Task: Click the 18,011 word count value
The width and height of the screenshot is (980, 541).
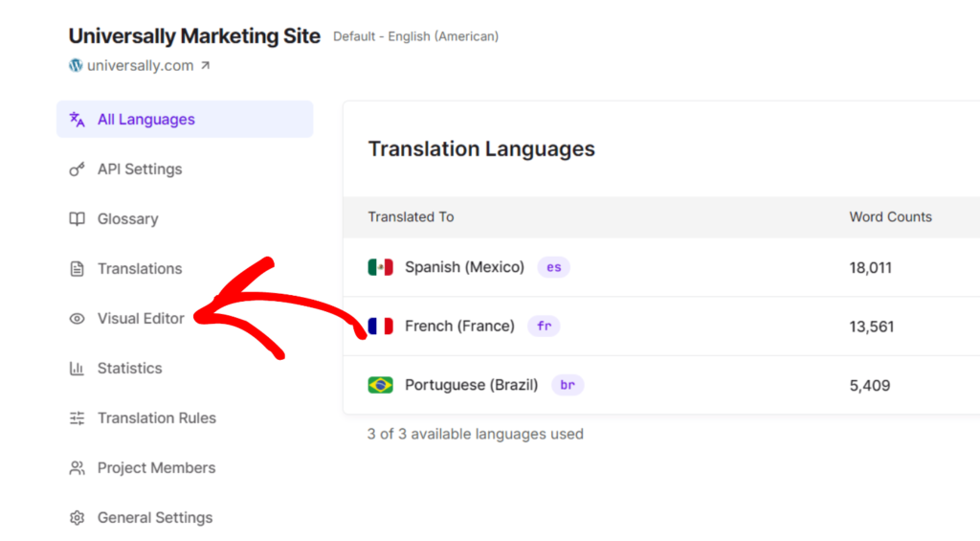Action: click(x=870, y=268)
